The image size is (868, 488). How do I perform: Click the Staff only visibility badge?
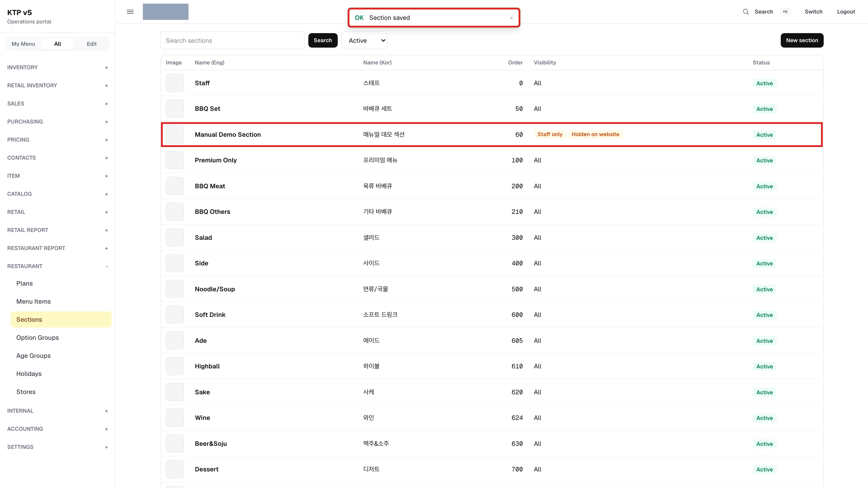click(549, 134)
